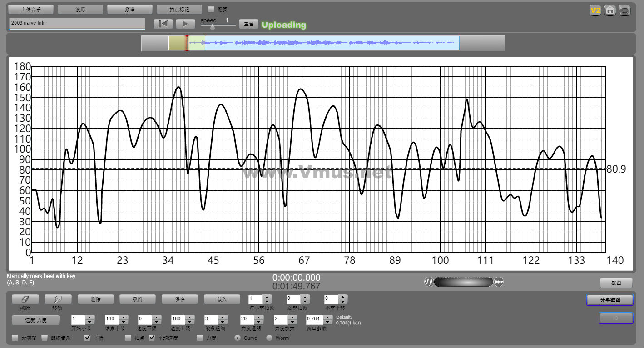
Task: Click the yellow V2 version icon
Action: point(595,10)
